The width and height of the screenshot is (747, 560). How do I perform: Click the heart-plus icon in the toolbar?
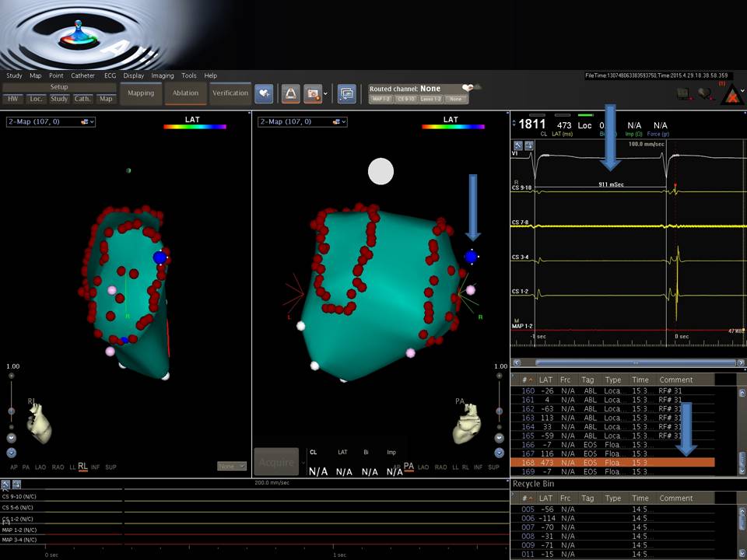(x=264, y=93)
